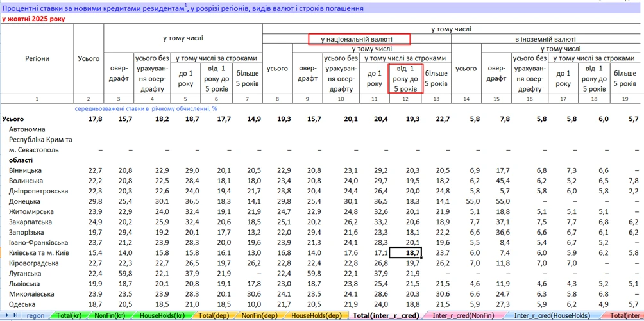
Task: Click column number 19 cell
Action: (625, 99)
